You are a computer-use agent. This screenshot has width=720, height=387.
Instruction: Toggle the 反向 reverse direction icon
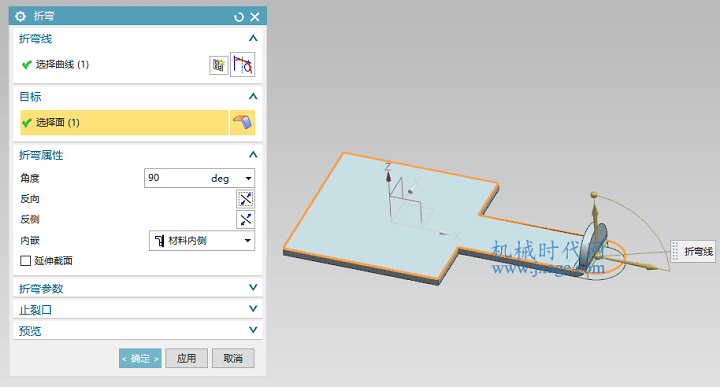(246, 199)
